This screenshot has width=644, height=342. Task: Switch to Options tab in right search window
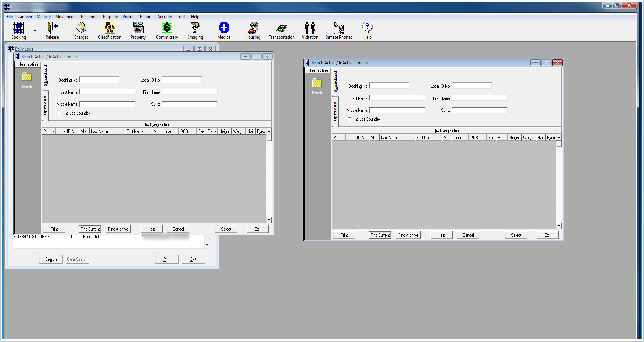(x=335, y=112)
